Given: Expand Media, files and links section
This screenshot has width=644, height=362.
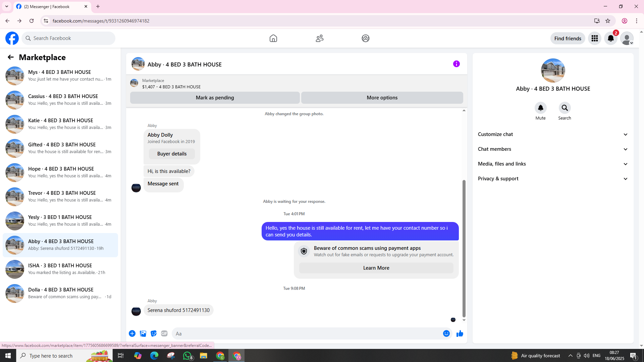Looking at the screenshot, I should click(x=553, y=164).
